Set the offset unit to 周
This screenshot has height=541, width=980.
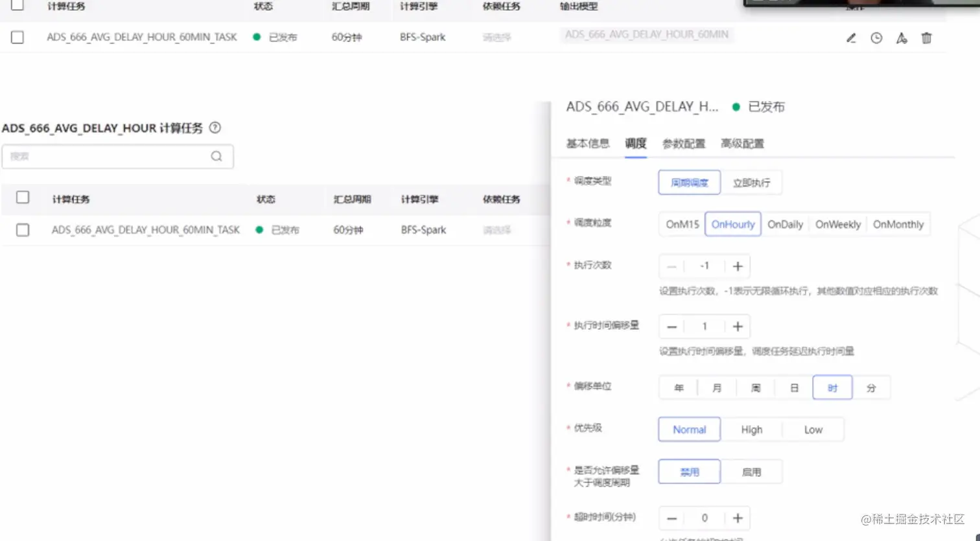(x=755, y=387)
